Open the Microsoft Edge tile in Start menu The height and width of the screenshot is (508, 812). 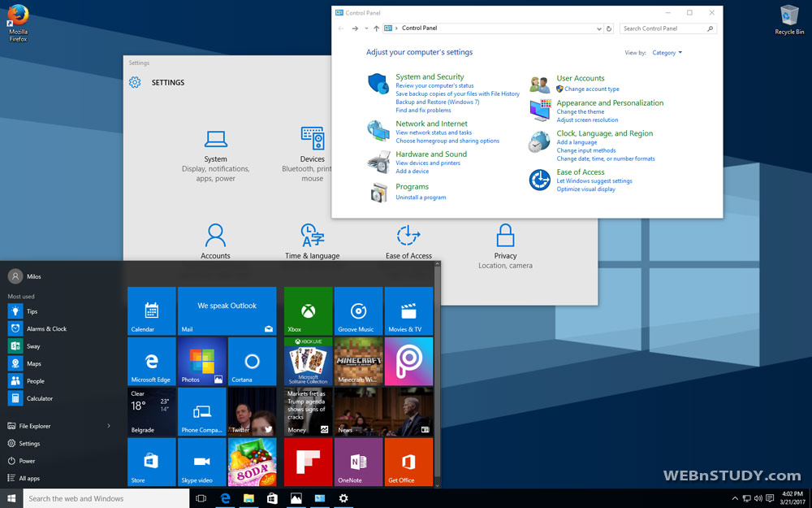coord(151,362)
